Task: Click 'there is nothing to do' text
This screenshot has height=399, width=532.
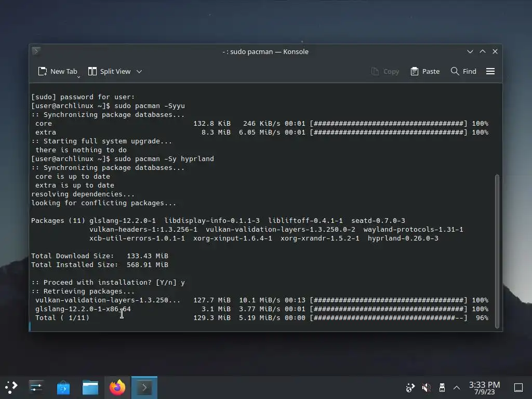Action: (x=81, y=150)
